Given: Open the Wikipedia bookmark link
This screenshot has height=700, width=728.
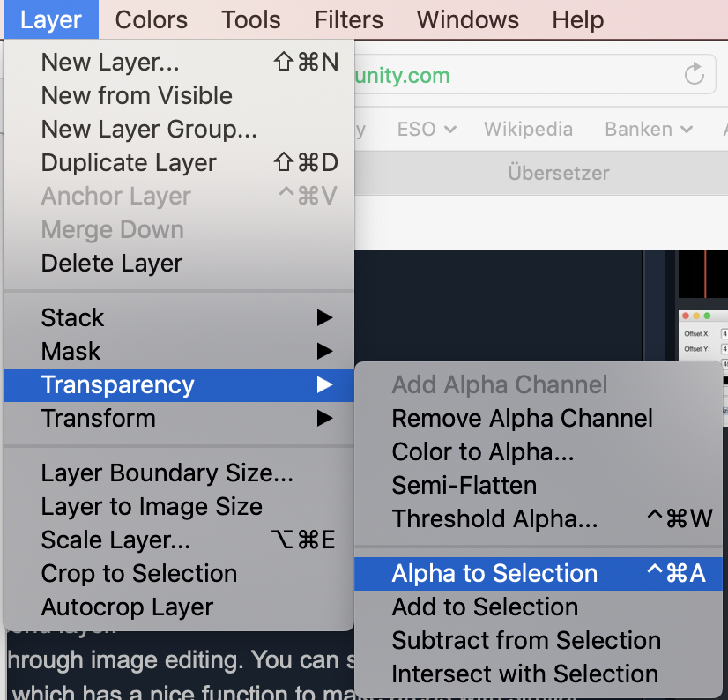Looking at the screenshot, I should coord(528,130).
